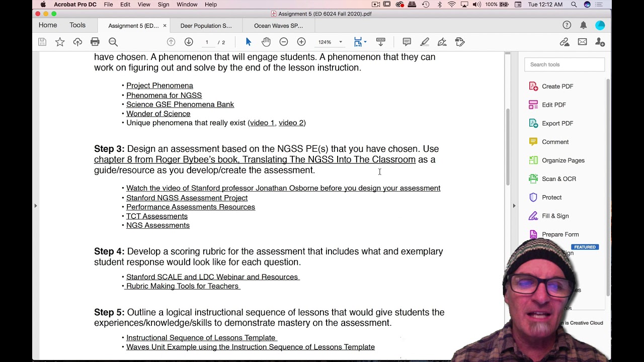Zoom out with the minus circle button
The width and height of the screenshot is (644, 362).
pyautogui.click(x=284, y=42)
